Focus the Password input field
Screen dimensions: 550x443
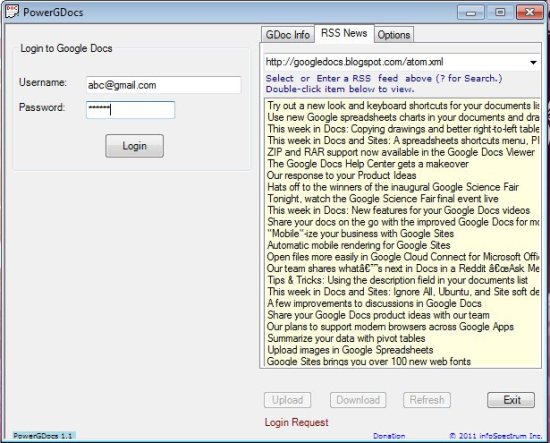click(x=130, y=110)
